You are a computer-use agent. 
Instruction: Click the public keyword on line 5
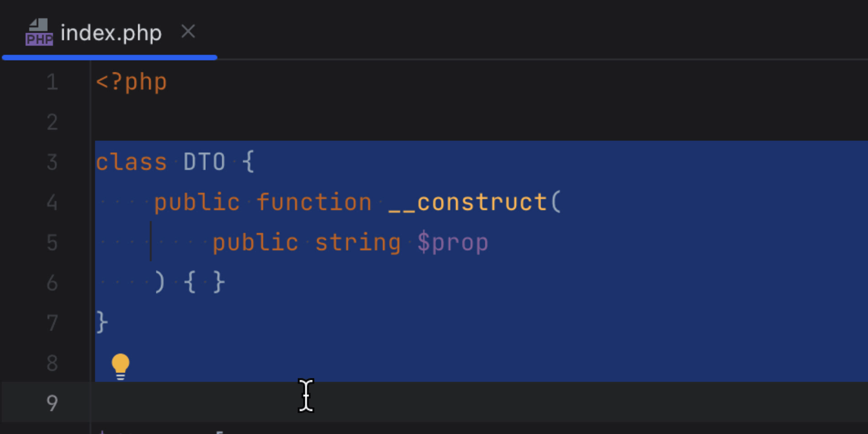(x=255, y=243)
